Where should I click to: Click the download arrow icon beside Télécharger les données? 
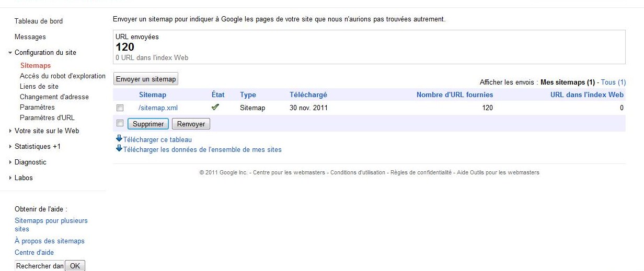click(x=119, y=149)
